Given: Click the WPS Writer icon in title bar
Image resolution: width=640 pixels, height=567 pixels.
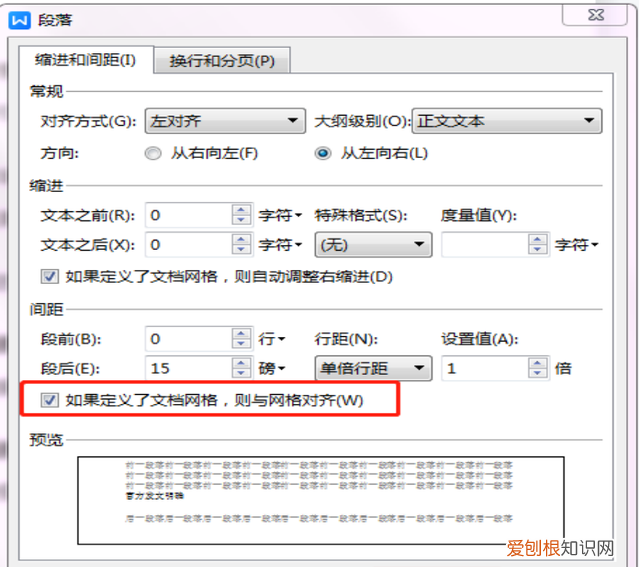Looking at the screenshot, I should click(x=19, y=20).
